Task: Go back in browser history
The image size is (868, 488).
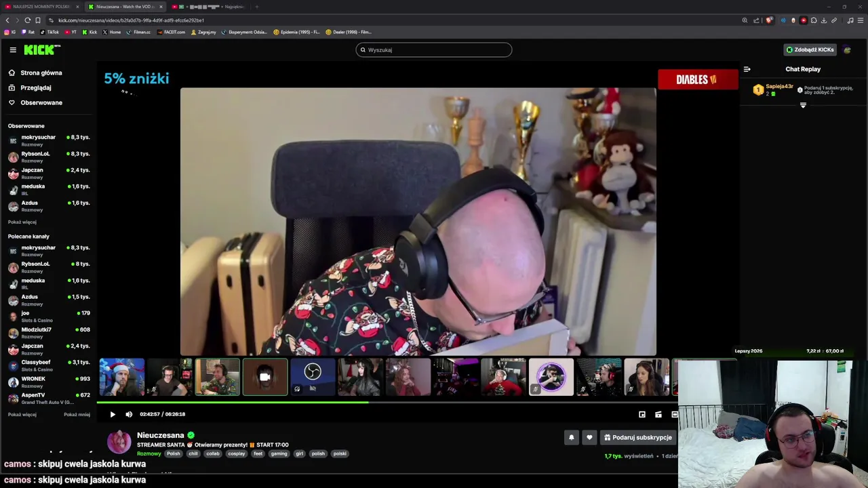Action: pyautogui.click(x=7, y=20)
